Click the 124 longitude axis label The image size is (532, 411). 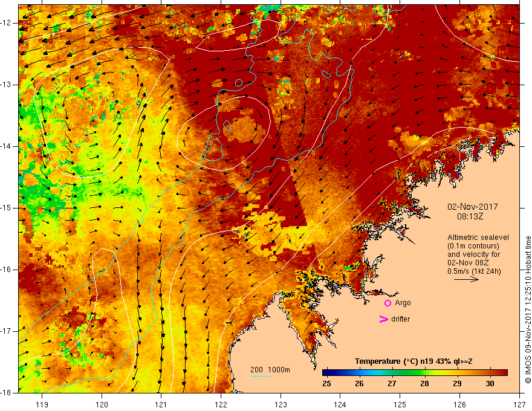[340, 404]
